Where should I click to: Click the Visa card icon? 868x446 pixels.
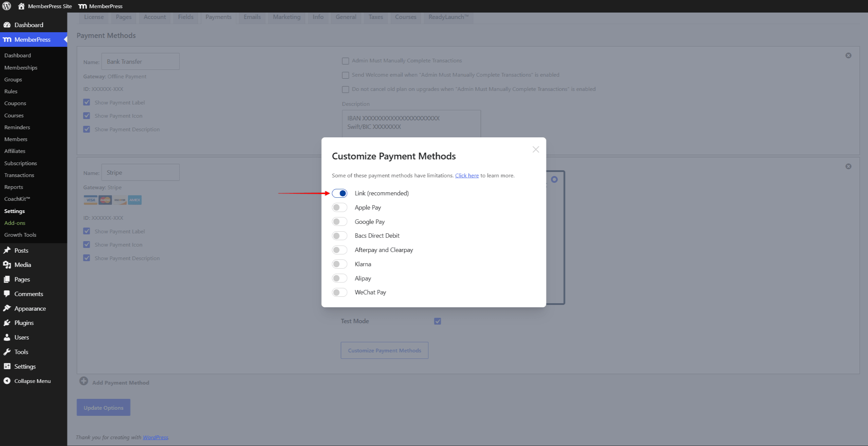click(x=90, y=200)
